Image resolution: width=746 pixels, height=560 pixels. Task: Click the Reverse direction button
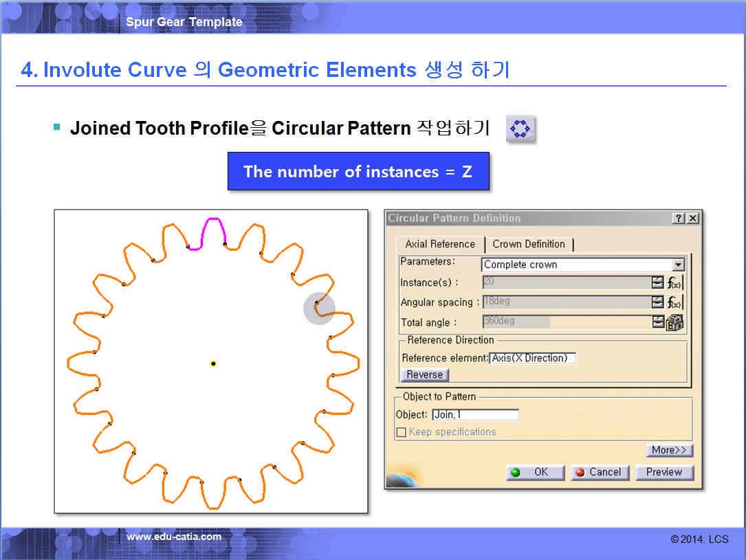(x=424, y=374)
